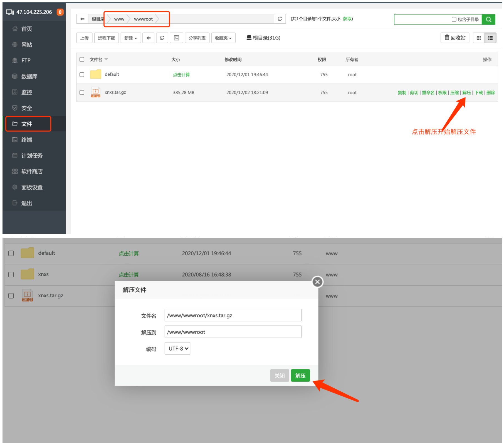
Task: Click 权限 for xnxs.tar.gz
Action: point(443,93)
